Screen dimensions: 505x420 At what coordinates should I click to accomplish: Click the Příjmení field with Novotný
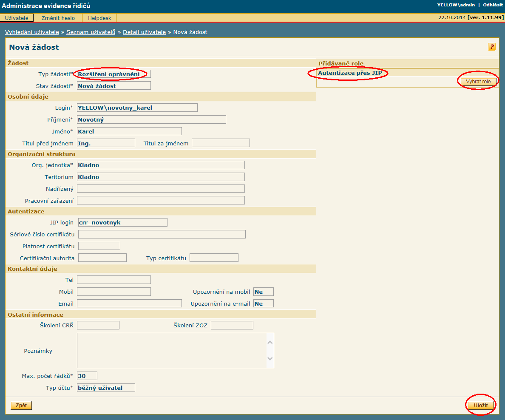coord(151,119)
